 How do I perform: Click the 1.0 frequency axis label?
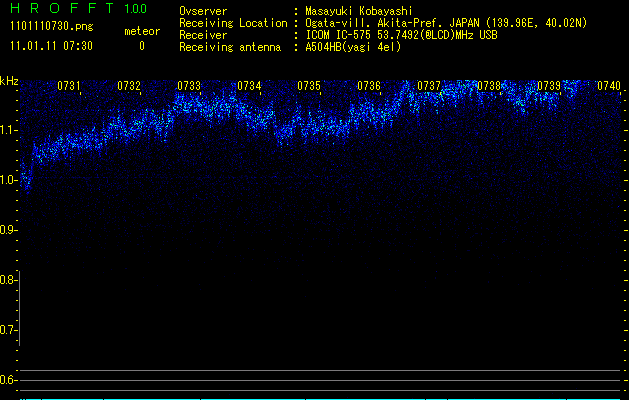click(9, 180)
